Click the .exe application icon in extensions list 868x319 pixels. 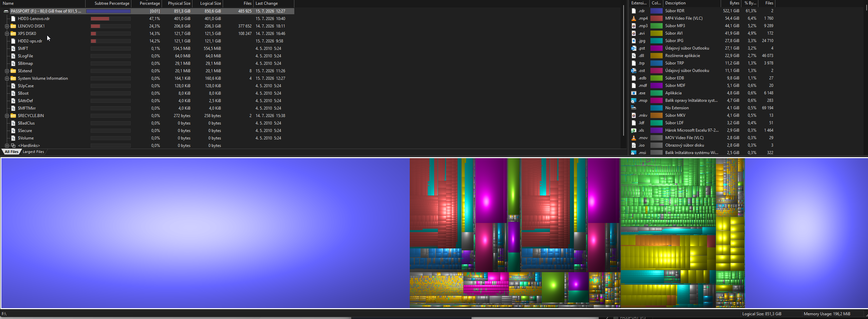click(x=633, y=93)
